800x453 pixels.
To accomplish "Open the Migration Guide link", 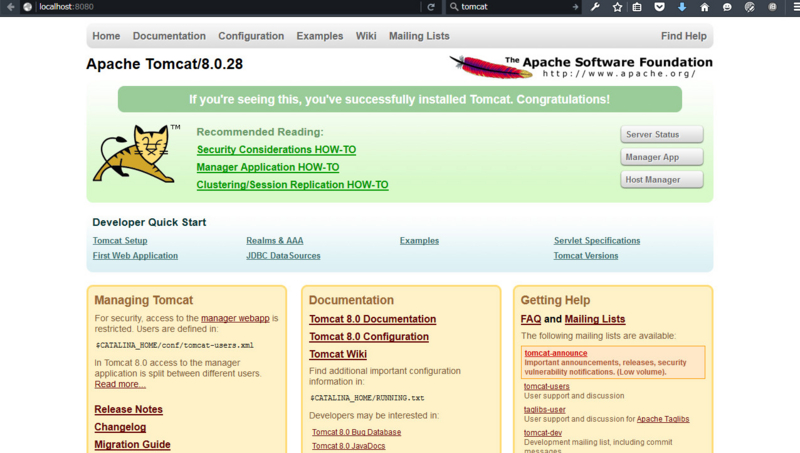I will tap(132, 445).
